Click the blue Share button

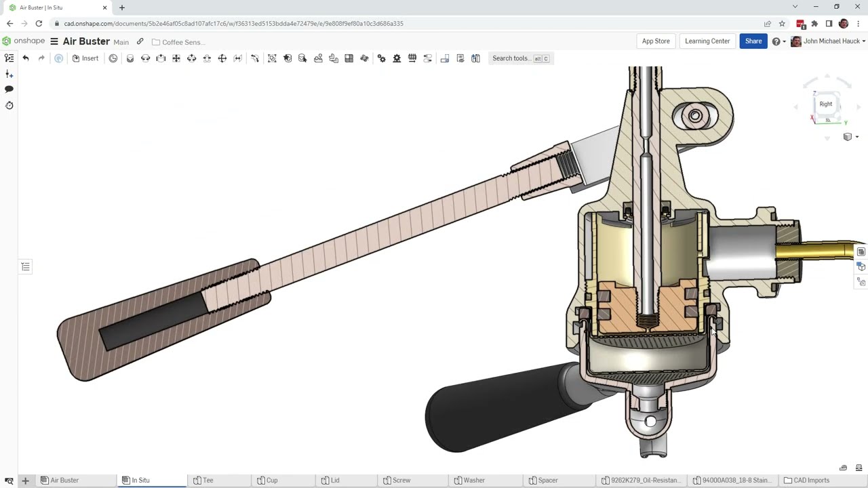click(x=753, y=41)
